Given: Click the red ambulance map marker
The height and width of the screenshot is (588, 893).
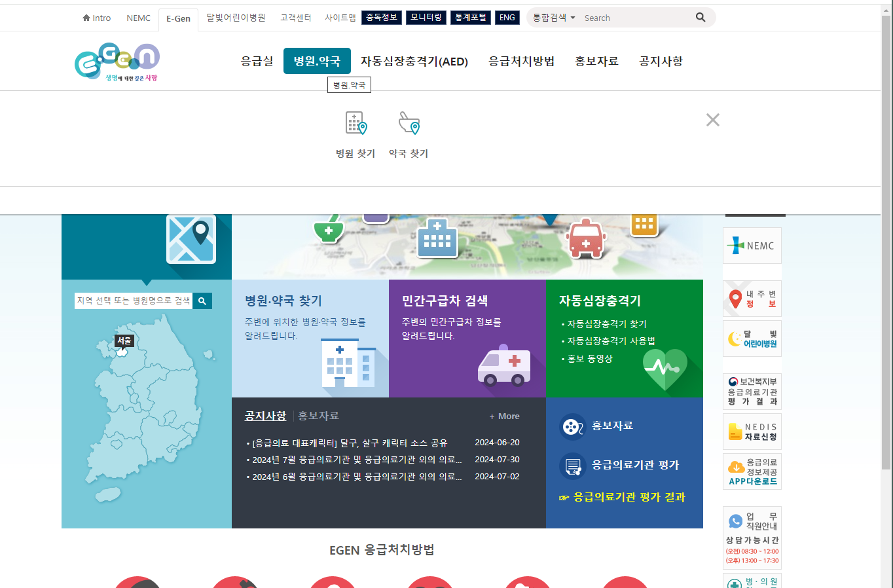Looking at the screenshot, I should point(587,238).
